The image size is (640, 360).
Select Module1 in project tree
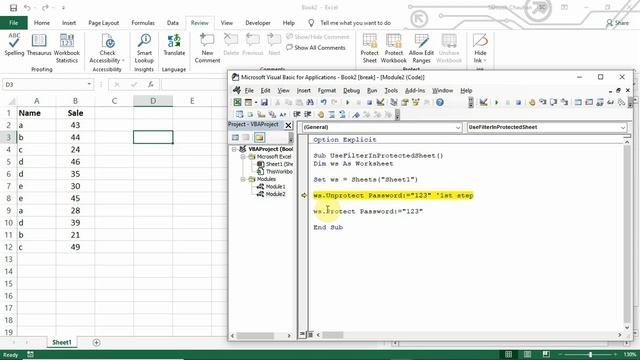[x=276, y=187]
